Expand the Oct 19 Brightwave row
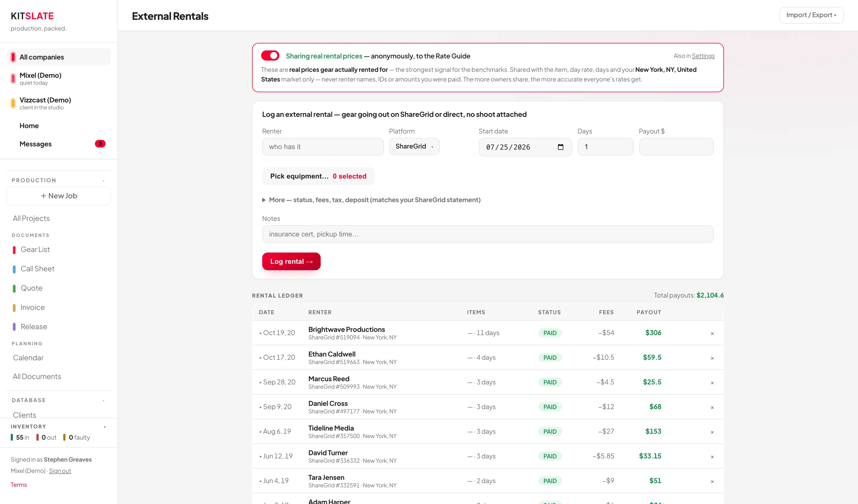The width and height of the screenshot is (858, 504). click(260, 333)
